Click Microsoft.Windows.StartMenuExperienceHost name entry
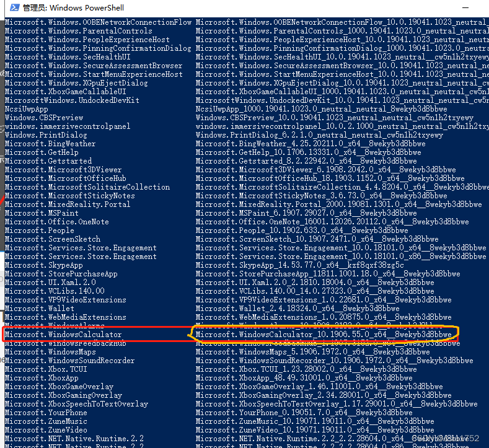The height and width of the screenshot is (448, 489). 94,74
